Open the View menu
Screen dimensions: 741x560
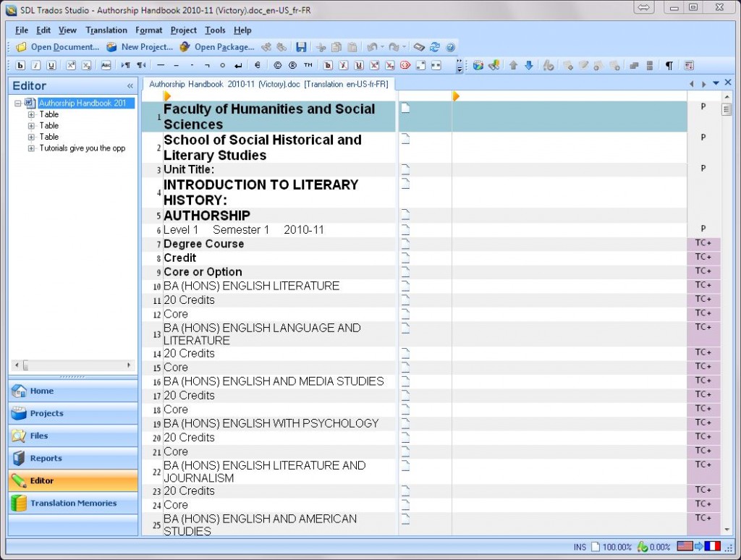tap(67, 30)
